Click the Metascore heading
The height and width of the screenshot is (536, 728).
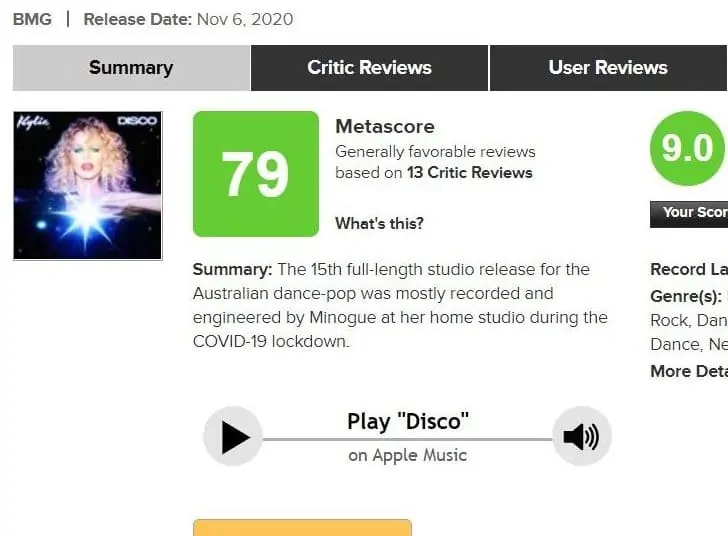(x=385, y=126)
